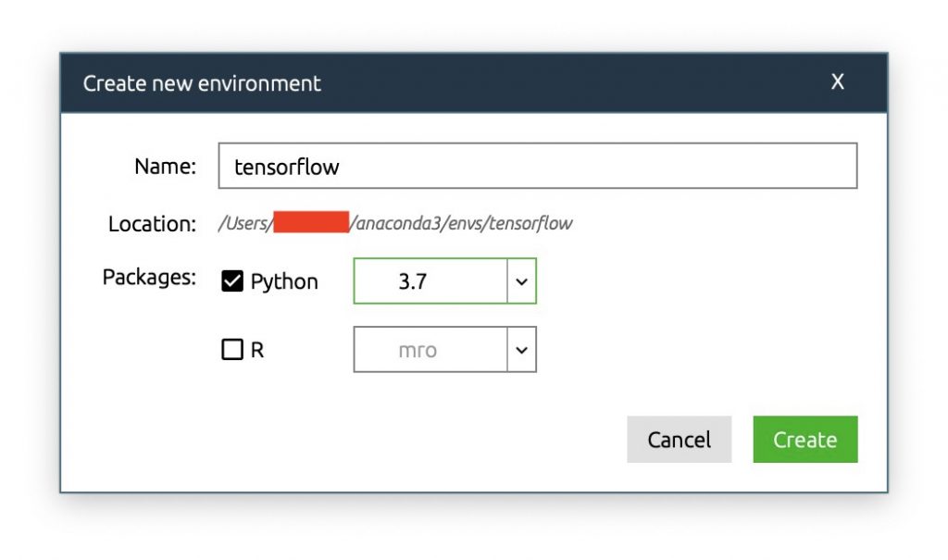Click the Name field containing tensorflow
Image resolution: width=948 pixels, height=560 pixels.
pos(538,166)
